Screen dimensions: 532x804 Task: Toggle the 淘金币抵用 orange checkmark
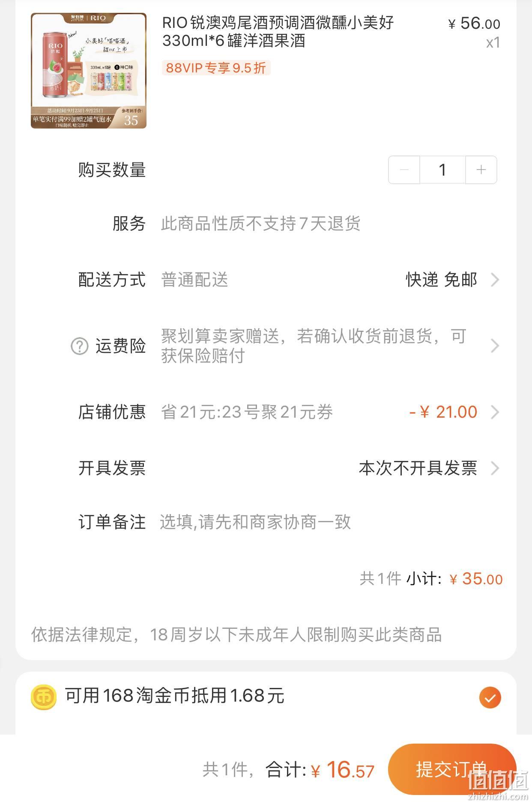(490, 697)
